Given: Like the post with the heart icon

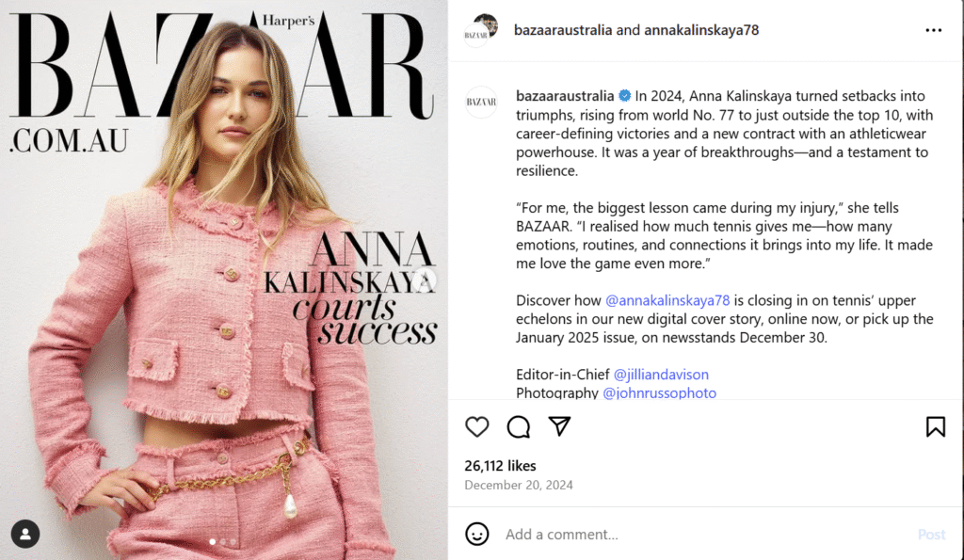Looking at the screenshot, I should pos(476,426).
